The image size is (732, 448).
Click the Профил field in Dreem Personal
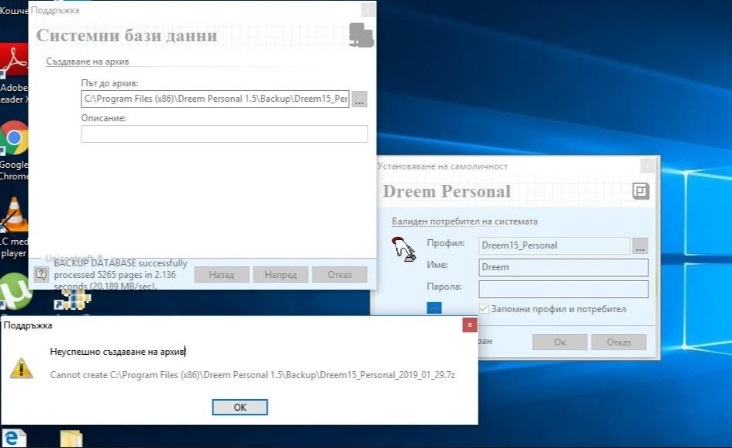tap(554, 245)
